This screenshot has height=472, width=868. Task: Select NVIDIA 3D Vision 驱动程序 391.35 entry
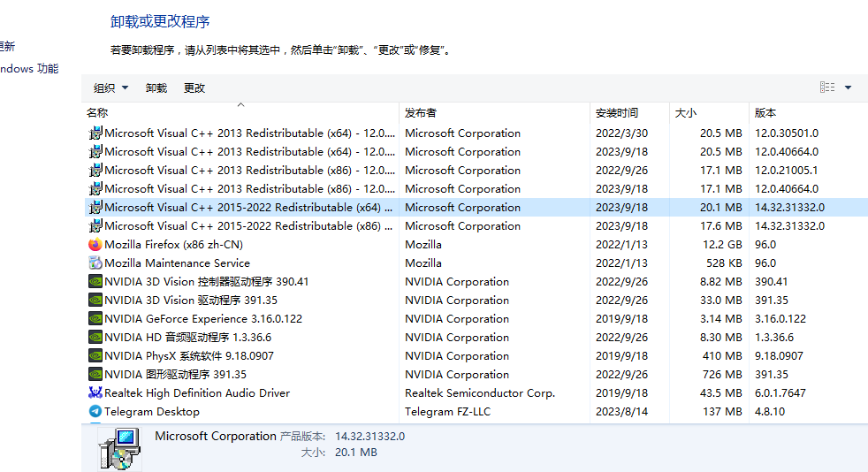191,301
